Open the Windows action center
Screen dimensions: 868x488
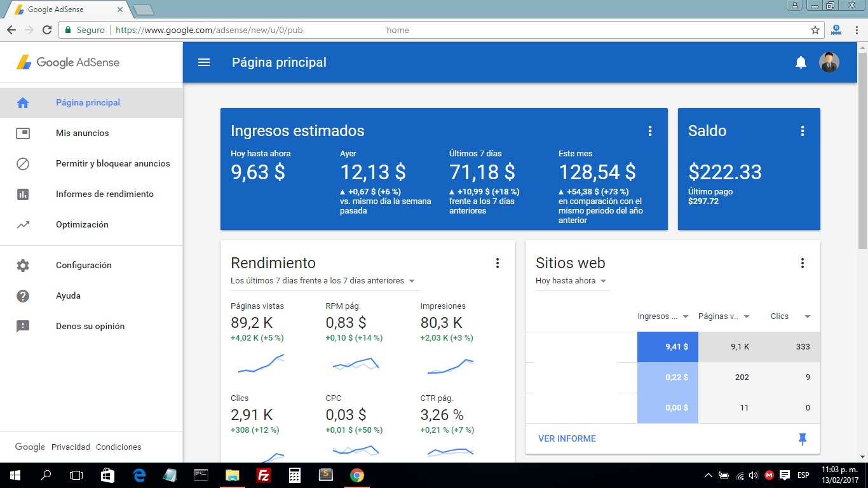pyautogui.click(x=785, y=475)
